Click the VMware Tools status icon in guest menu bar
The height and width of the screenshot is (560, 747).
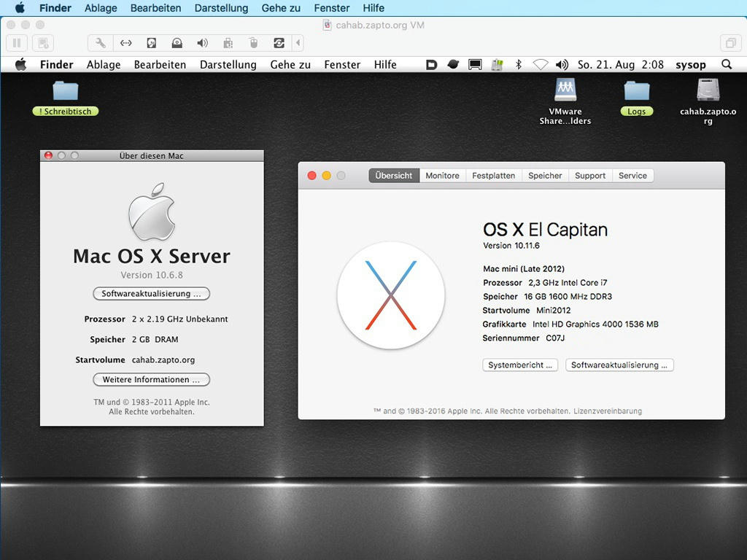[x=497, y=65]
